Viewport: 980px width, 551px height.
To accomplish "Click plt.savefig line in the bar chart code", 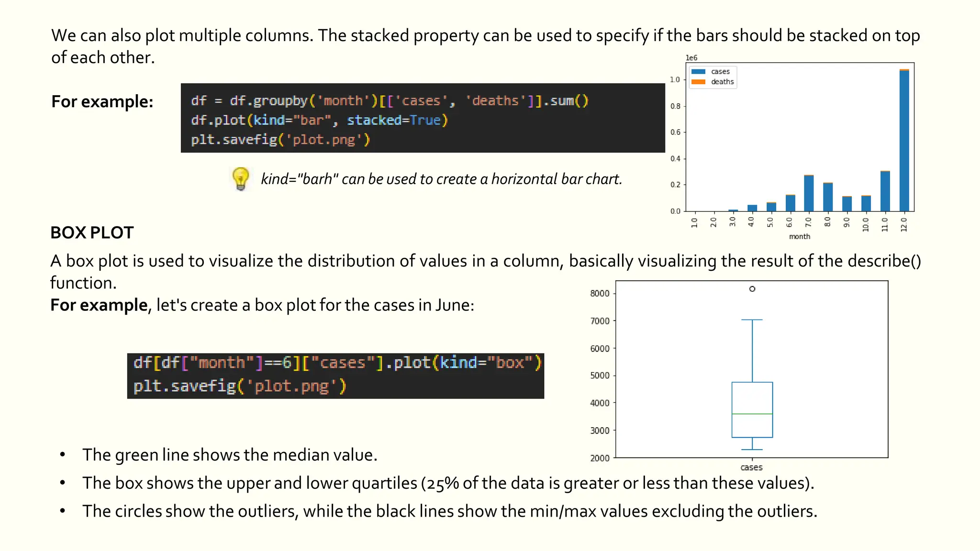I will coord(280,140).
